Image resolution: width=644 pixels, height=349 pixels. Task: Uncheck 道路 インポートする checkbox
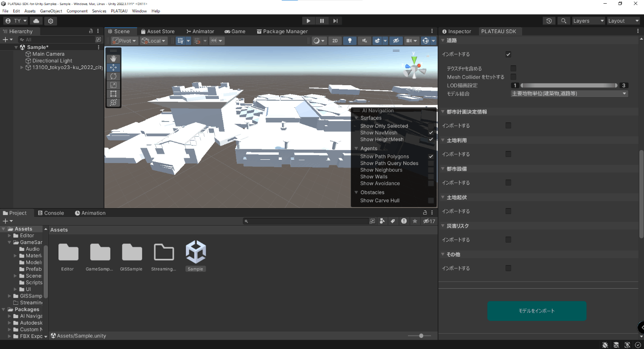tap(508, 54)
